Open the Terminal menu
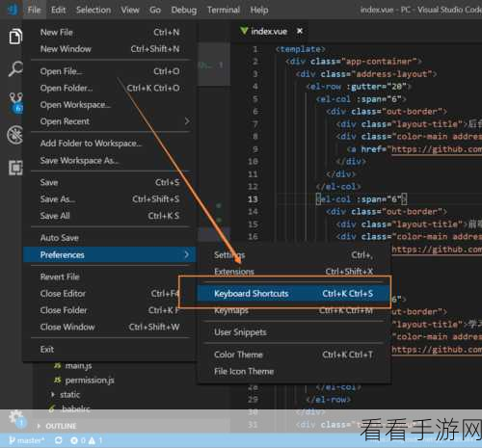Image resolution: width=482 pixels, height=448 pixels. (x=224, y=10)
